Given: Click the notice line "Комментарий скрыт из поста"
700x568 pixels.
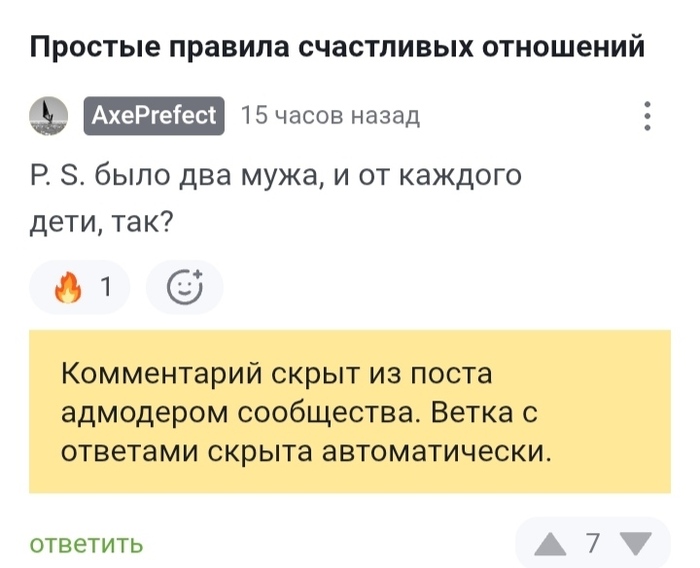Looking at the screenshot, I should tap(277, 373).
